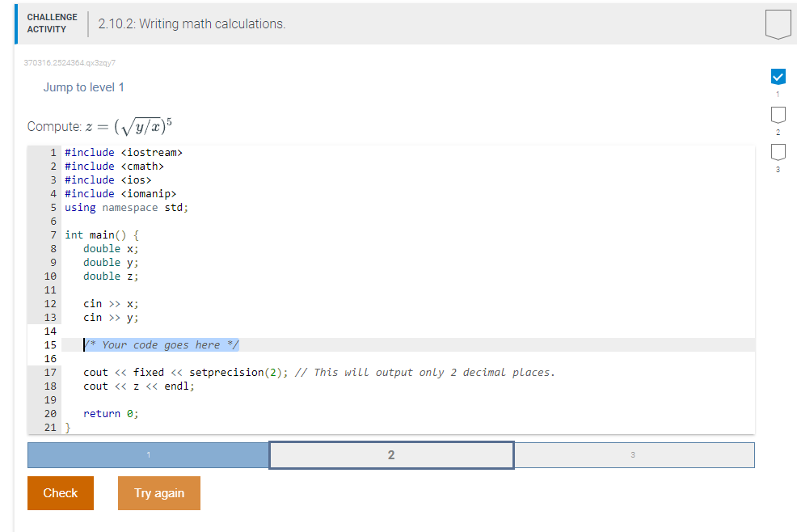797x532 pixels.
Task: Toggle the level 1 completion checkmark
Action: tap(778, 77)
